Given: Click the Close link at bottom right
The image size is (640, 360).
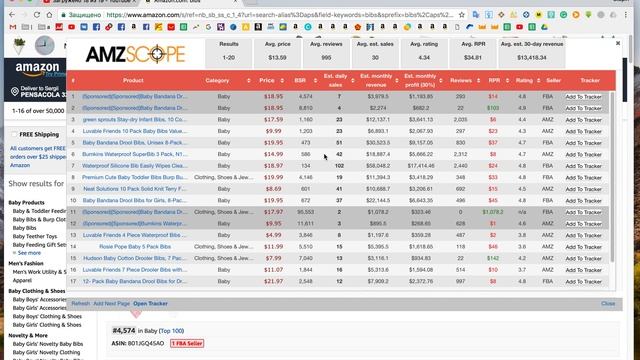Looking at the screenshot, I should (x=608, y=304).
